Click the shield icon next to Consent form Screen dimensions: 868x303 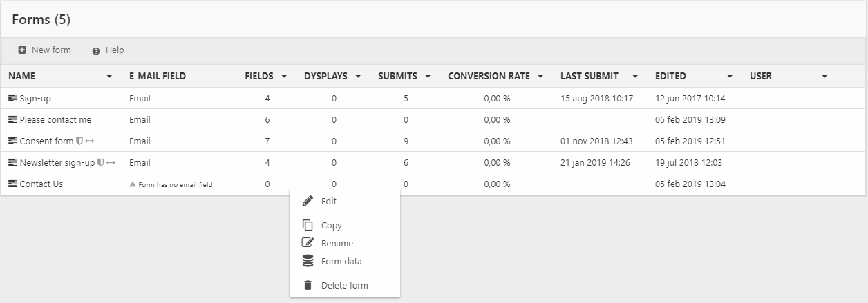point(79,141)
